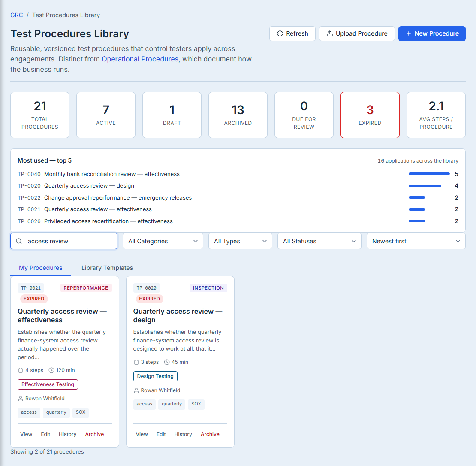Open History for TP-0021

[67, 434]
